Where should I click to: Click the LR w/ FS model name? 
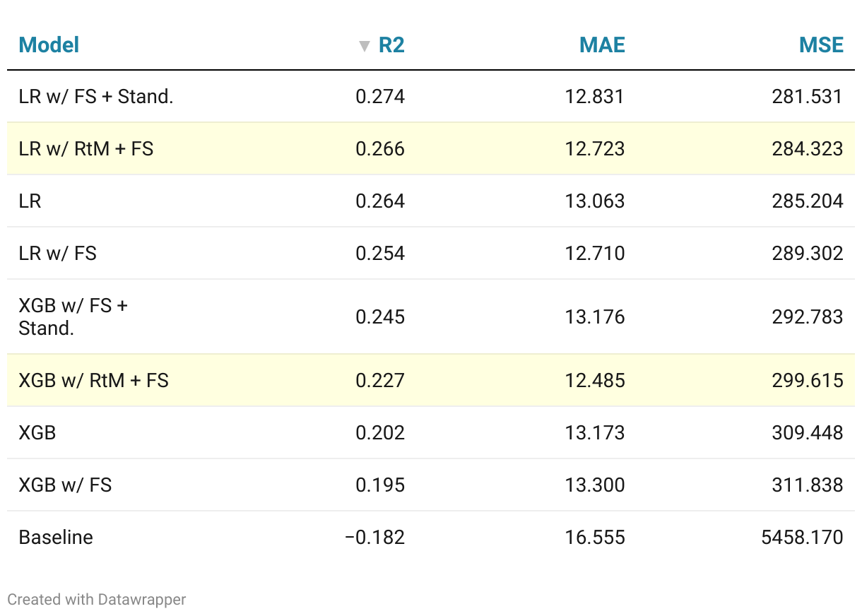point(57,254)
